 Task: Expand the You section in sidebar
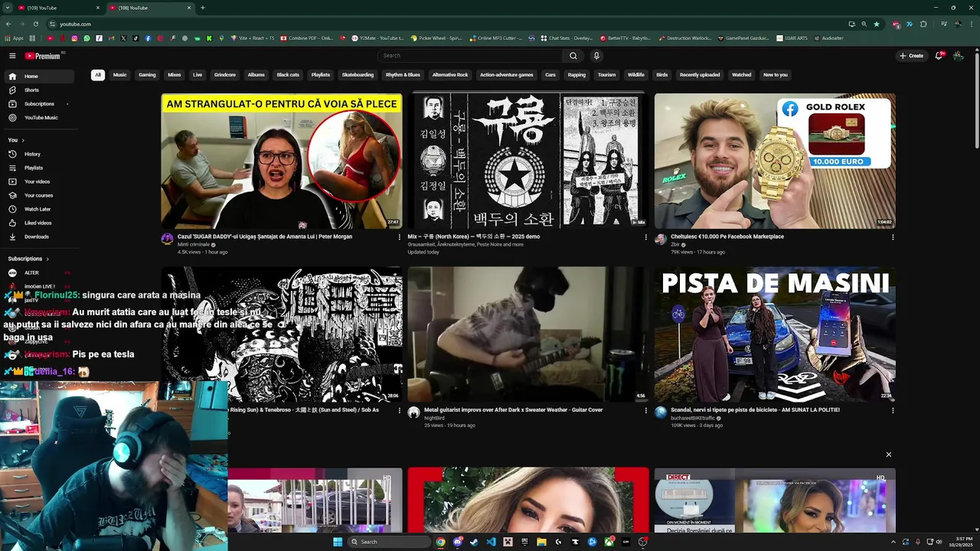(x=16, y=140)
